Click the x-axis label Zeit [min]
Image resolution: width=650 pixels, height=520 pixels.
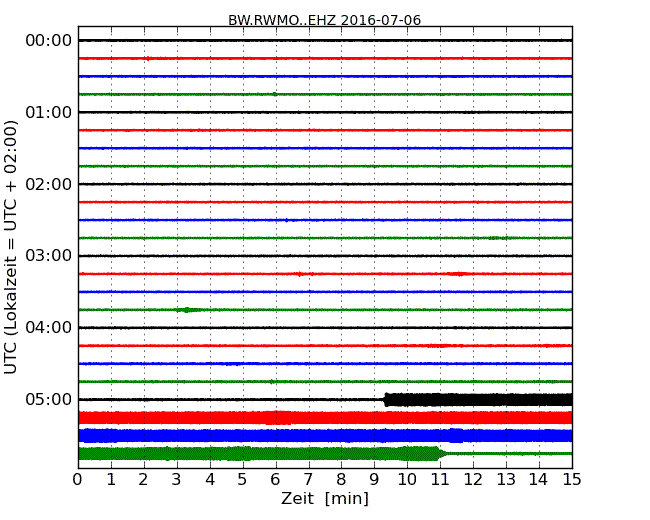[325, 498]
